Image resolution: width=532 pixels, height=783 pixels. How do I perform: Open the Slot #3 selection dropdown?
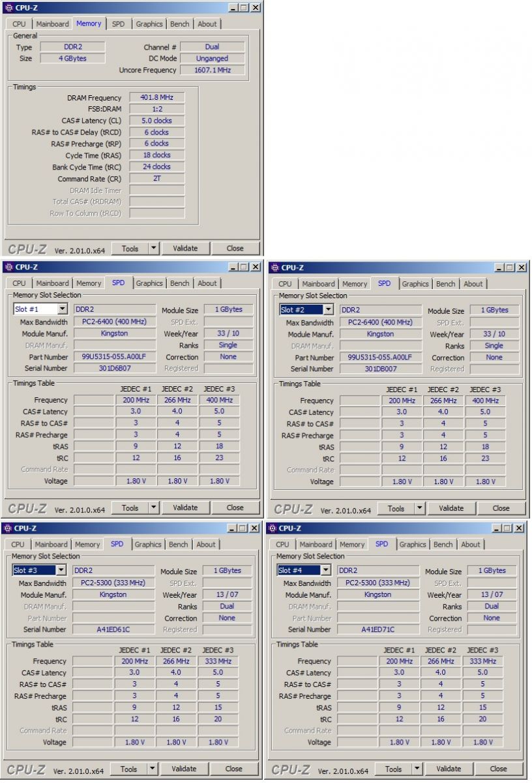click(x=61, y=570)
